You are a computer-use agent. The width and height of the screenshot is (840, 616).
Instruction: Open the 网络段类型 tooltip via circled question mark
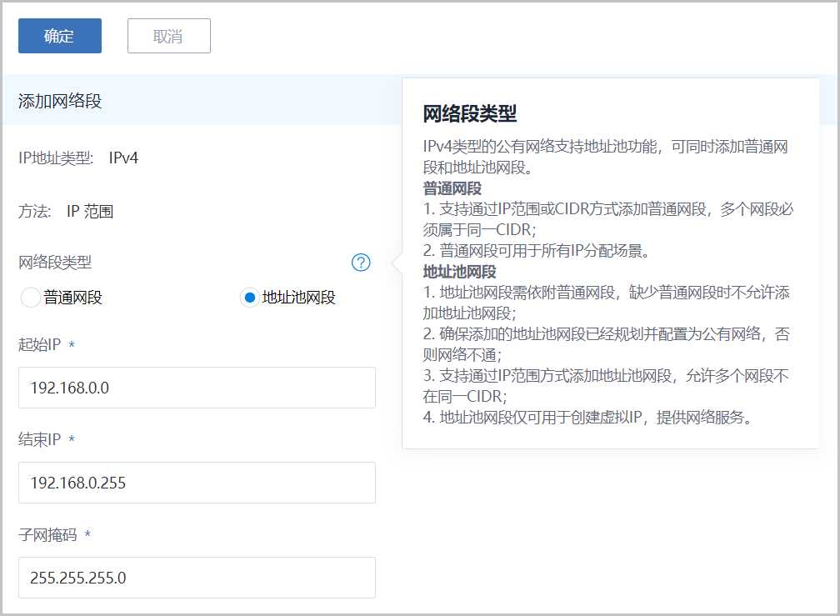pyautogui.click(x=361, y=263)
